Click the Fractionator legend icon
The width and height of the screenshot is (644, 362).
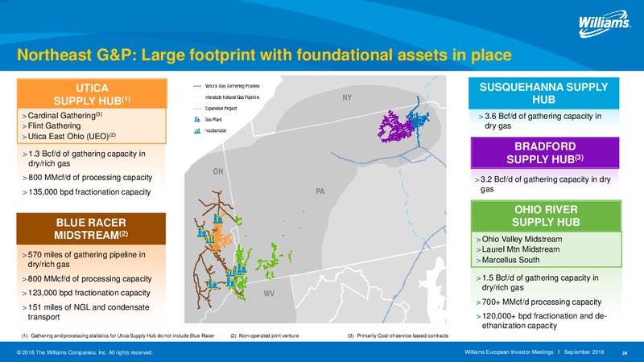coord(197,130)
